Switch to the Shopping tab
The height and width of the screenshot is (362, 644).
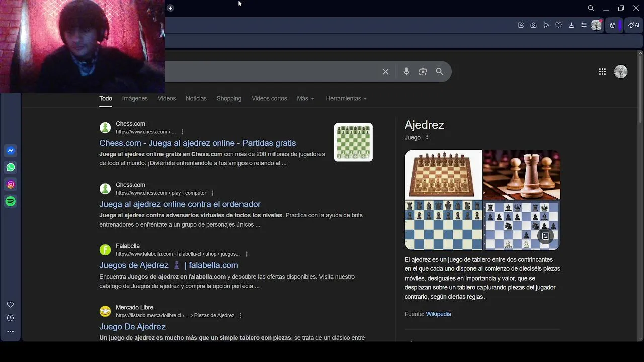229,98
